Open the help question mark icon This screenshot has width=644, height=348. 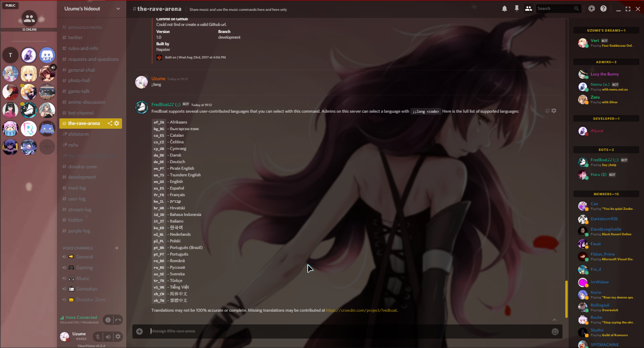pyautogui.click(x=603, y=8)
